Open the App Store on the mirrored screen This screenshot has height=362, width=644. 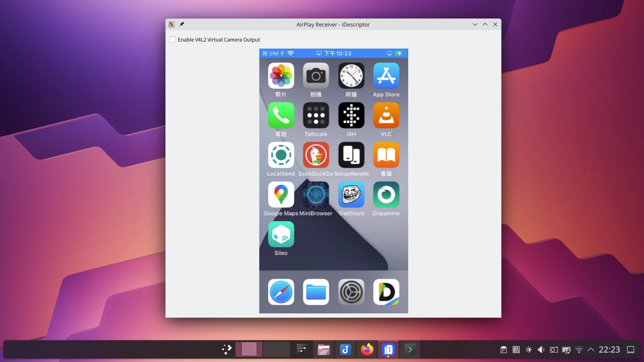[386, 76]
